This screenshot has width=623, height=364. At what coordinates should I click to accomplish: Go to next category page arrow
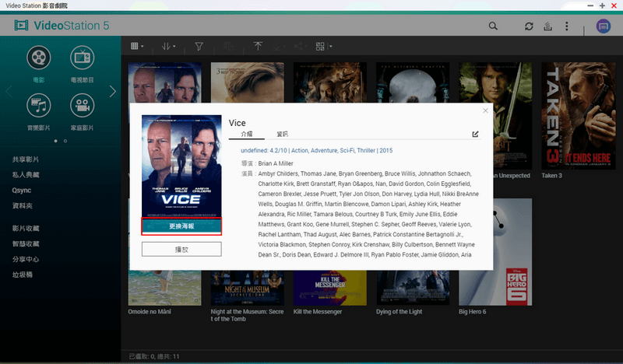coord(113,91)
